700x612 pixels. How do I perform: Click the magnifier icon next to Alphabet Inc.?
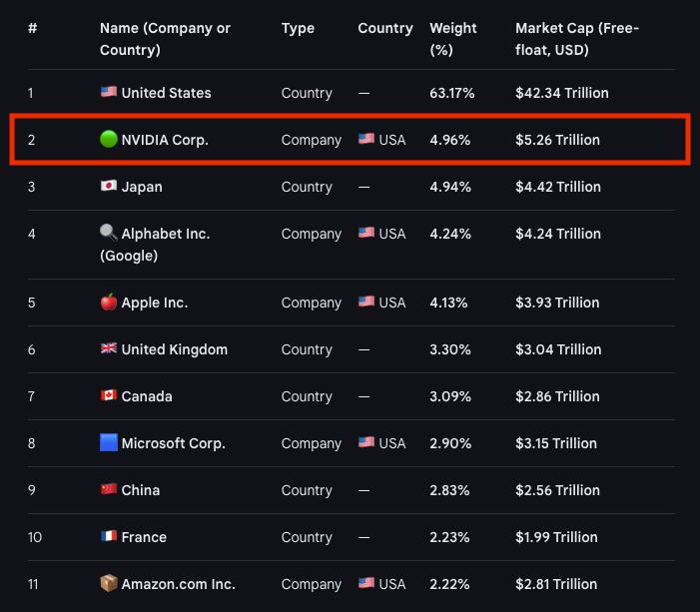coord(109,233)
